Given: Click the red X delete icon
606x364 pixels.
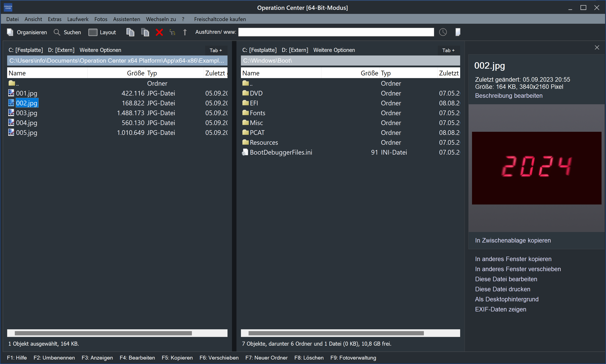Looking at the screenshot, I should pyautogui.click(x=159, y=32).
